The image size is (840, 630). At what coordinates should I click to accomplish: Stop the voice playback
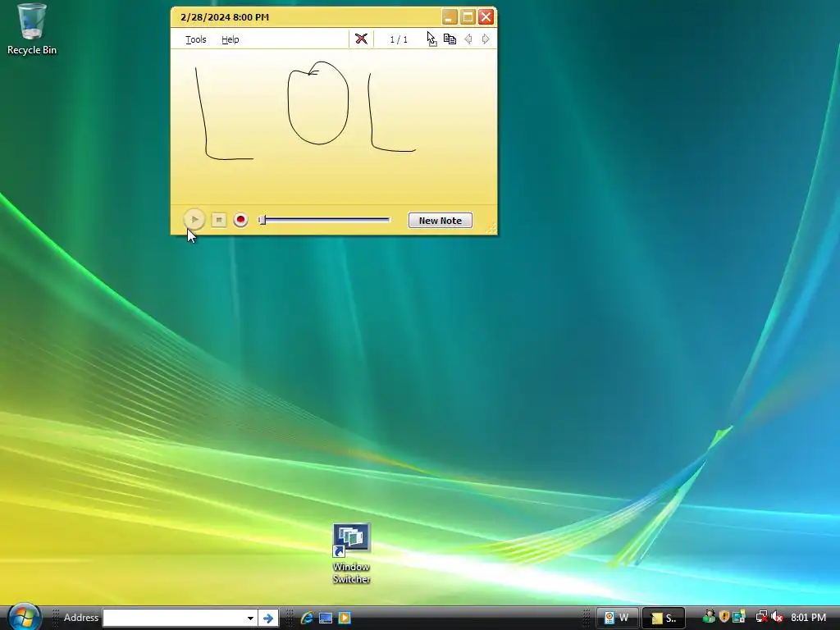tap(218, 220)
